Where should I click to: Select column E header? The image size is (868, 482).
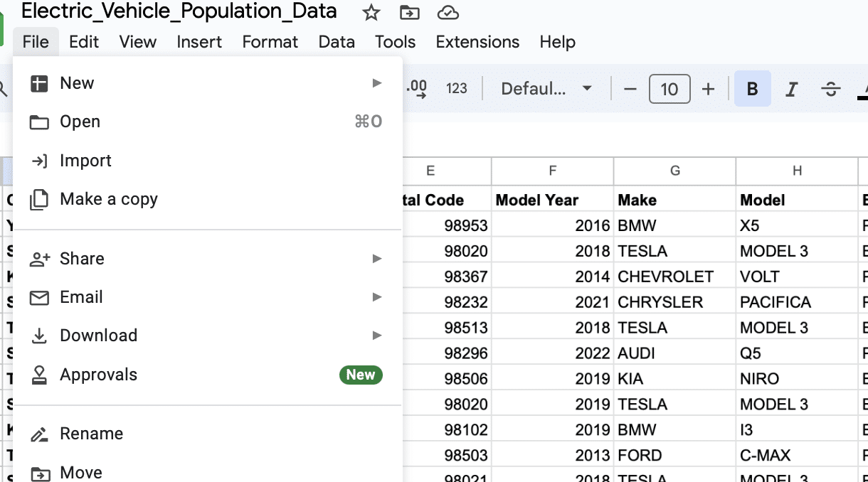point(447,171)
